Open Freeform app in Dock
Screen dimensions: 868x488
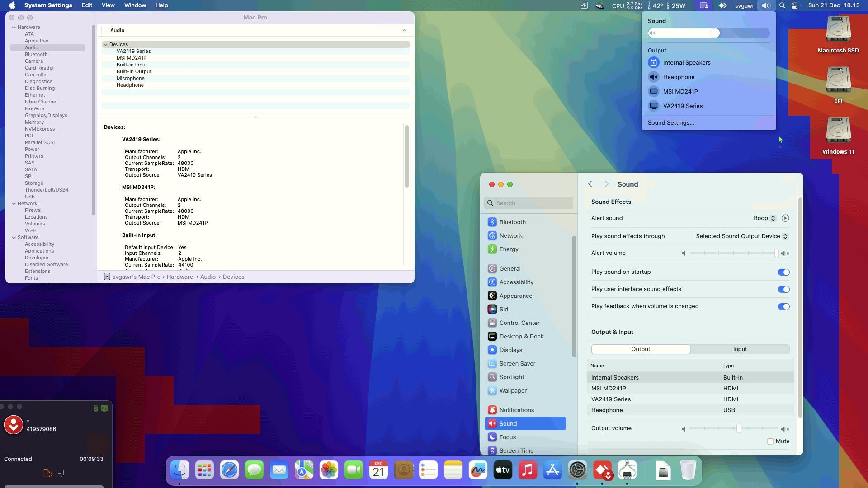[x=478, y=470]
